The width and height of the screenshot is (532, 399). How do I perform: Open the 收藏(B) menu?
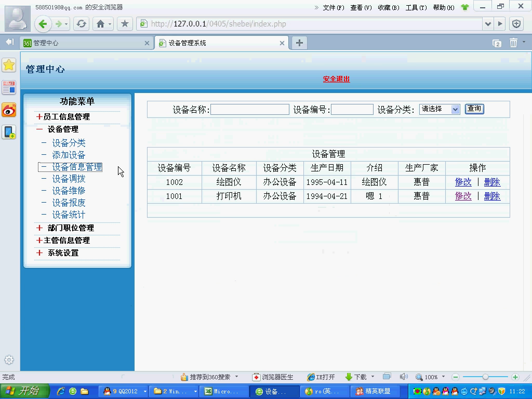click(x=389, y=7)
